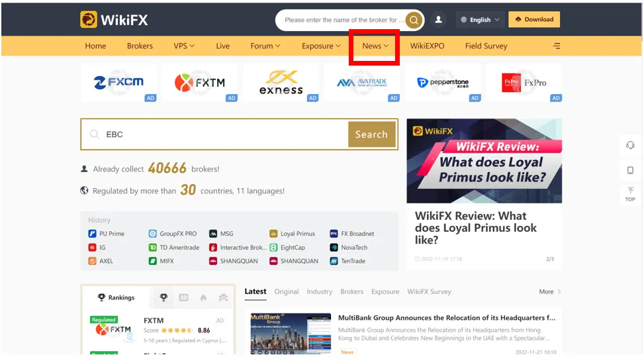Go to the Home menu item
Screen dimensions: 644x363
pyautogui.click(x=95, y=46)
